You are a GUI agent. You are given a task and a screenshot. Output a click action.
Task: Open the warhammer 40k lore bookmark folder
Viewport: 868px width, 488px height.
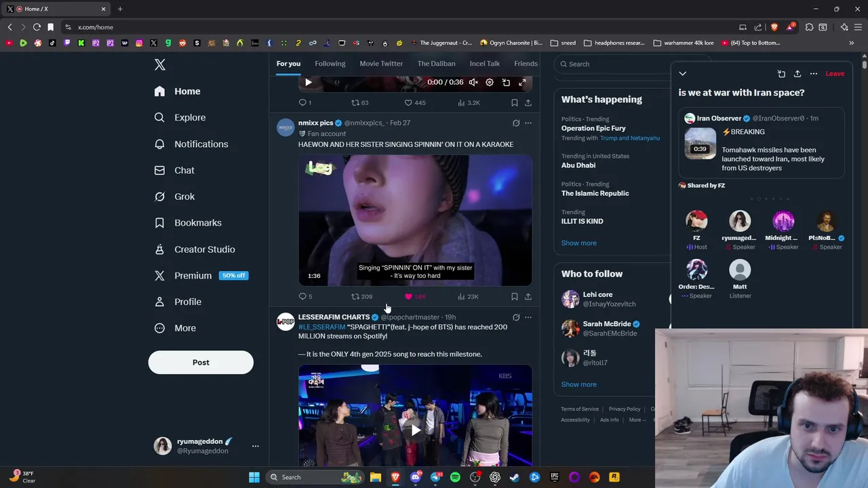(684, 43)
